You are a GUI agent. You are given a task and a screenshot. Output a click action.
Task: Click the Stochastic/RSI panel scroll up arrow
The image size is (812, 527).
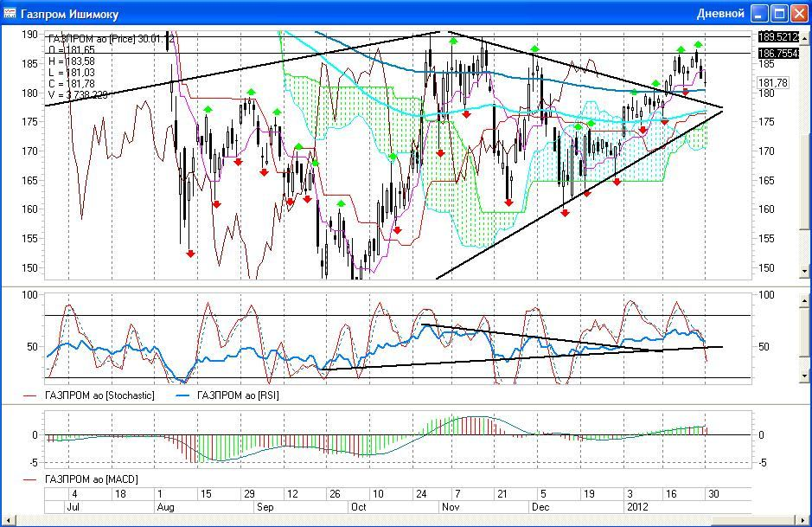tap(804, 300)
